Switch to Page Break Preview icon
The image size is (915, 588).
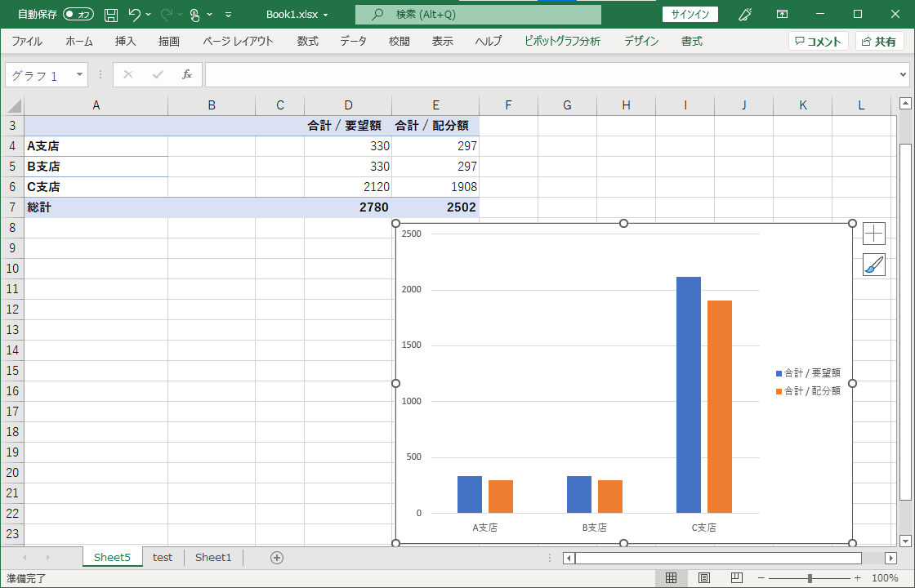click(x=736, y=578)
